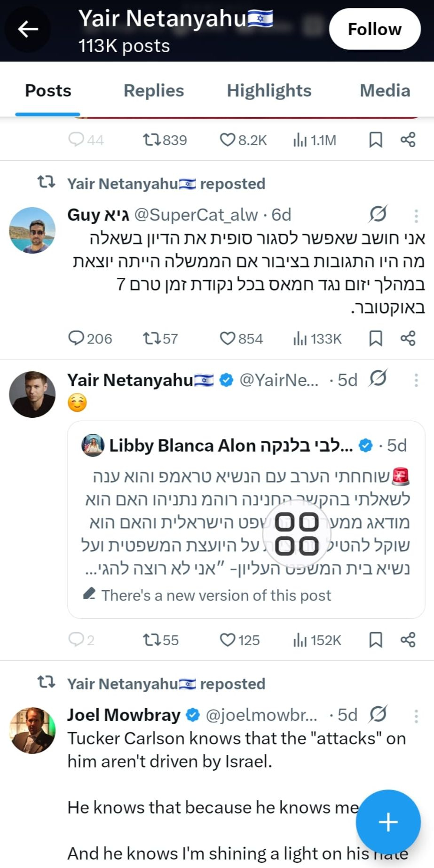Image resolution: width=434 pixels, height=868 pixels.
Task: Open more options on Yair Netanyahu's post
Action: click(416, 380)
